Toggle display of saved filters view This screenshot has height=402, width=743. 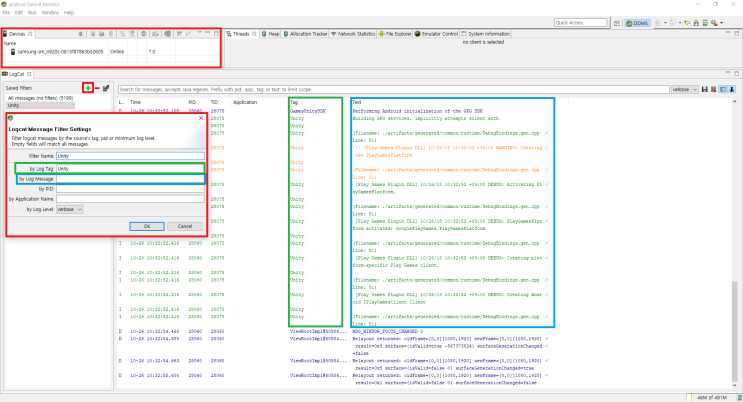[x=723, y=89]
